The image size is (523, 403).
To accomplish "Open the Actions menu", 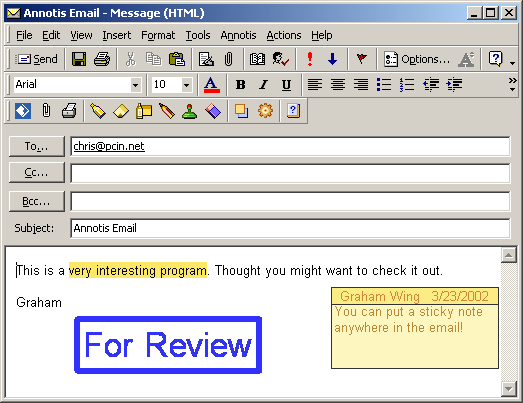I will pyautogui.click(x=284, y=35).
